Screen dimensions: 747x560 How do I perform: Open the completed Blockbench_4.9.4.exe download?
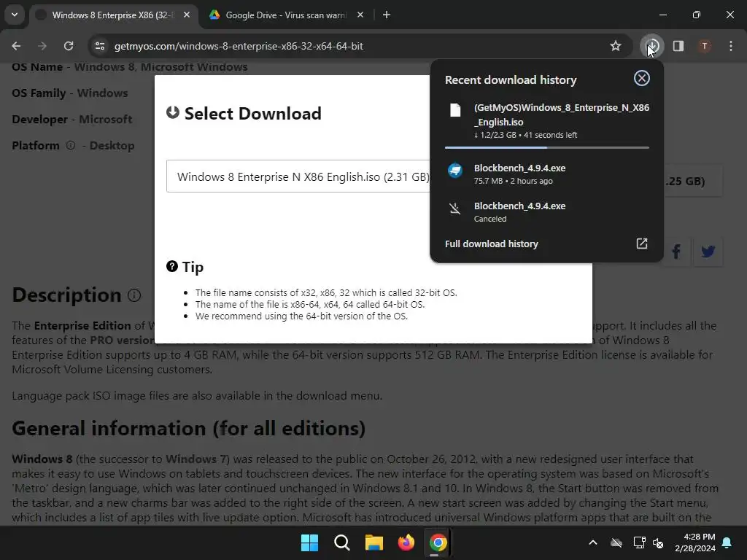tap(547, 174)
